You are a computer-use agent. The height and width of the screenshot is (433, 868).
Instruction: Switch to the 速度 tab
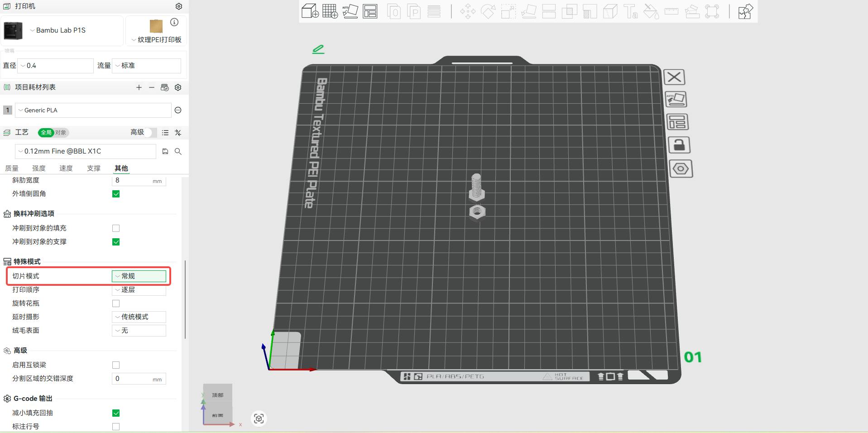[x=66, y=168]
